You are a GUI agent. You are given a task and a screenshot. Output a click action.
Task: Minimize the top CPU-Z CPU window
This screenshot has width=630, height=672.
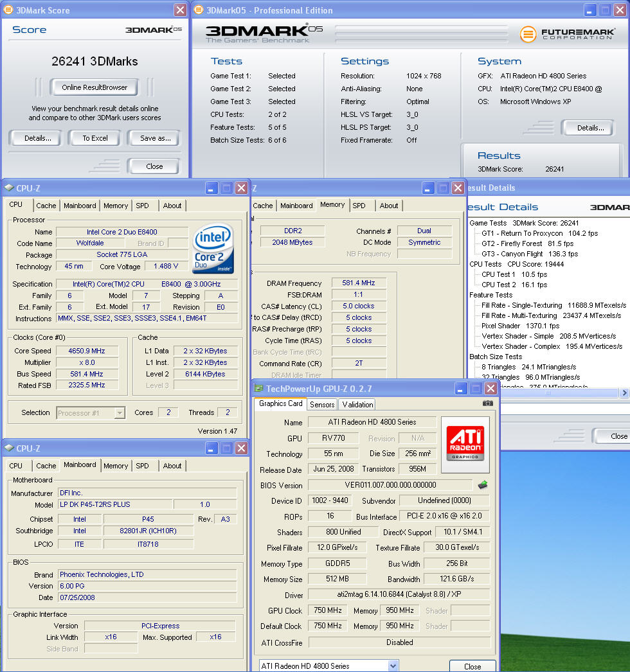point(211,188)
